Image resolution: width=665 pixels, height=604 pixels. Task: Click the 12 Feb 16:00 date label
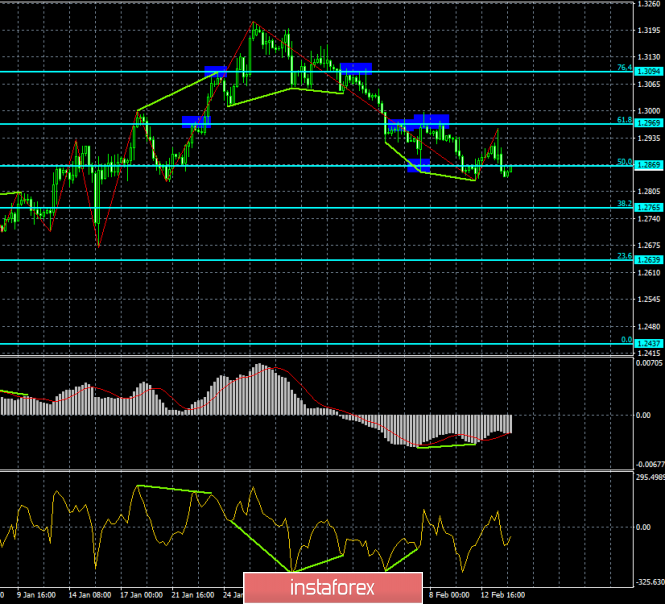[504, 593]
